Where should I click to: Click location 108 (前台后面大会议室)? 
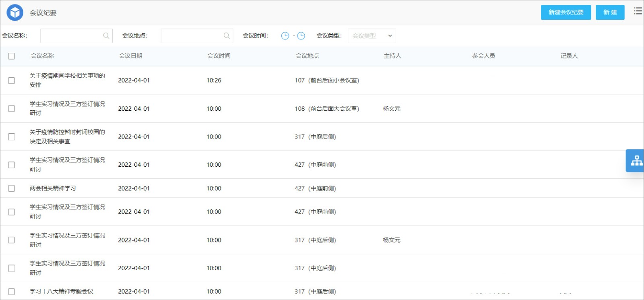tap(327, 109)
